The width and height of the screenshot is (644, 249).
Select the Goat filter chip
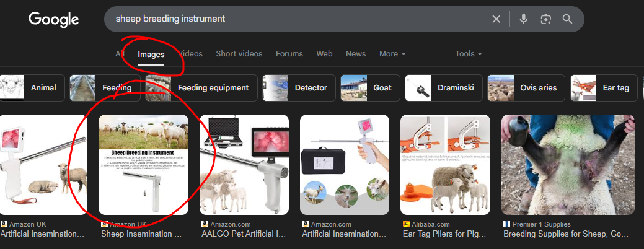pyautogui.click(x=370, y=88)
